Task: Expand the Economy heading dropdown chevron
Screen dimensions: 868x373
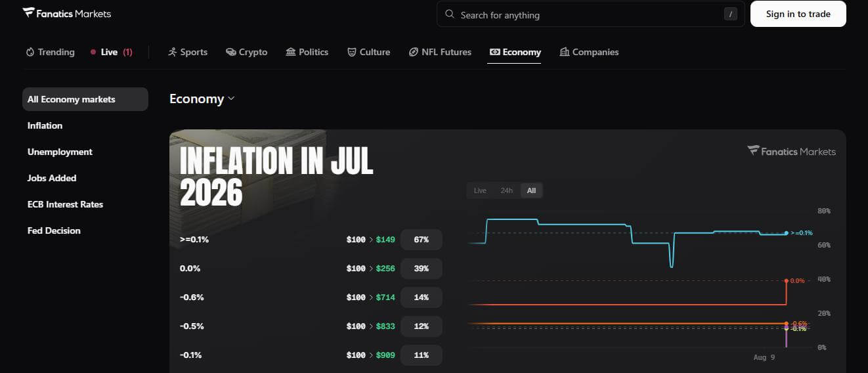Action: (x=231, y=99)
